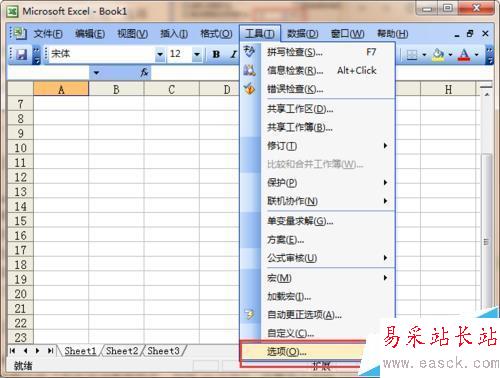
Task: Choose 共享工作簿 menu item
Action: 317,127
